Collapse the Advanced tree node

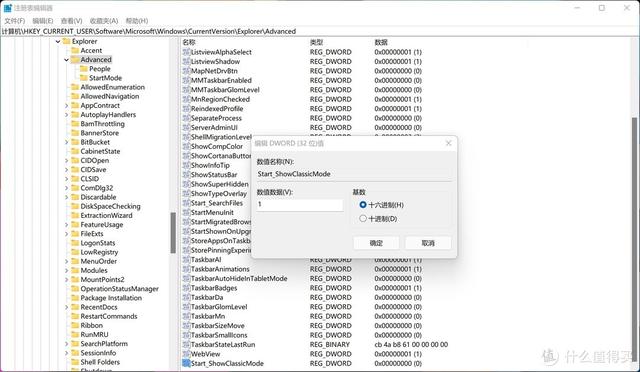[66, 60]
